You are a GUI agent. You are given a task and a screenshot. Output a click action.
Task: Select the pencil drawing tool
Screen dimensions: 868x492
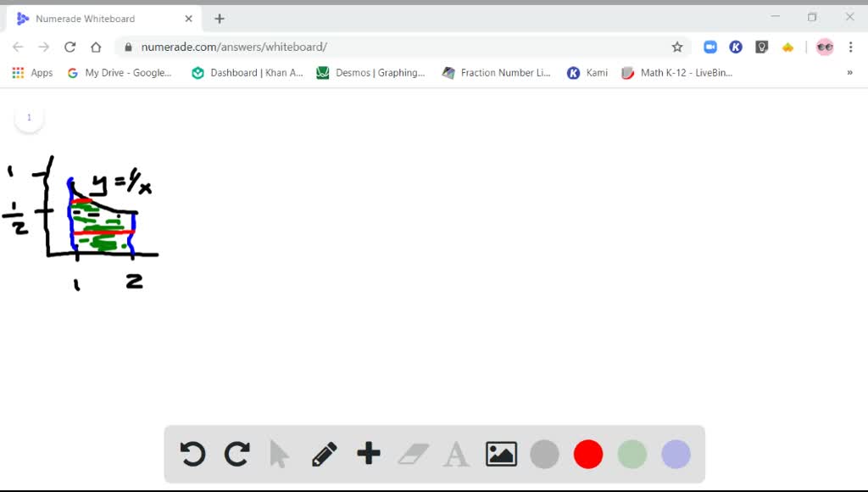325,453
